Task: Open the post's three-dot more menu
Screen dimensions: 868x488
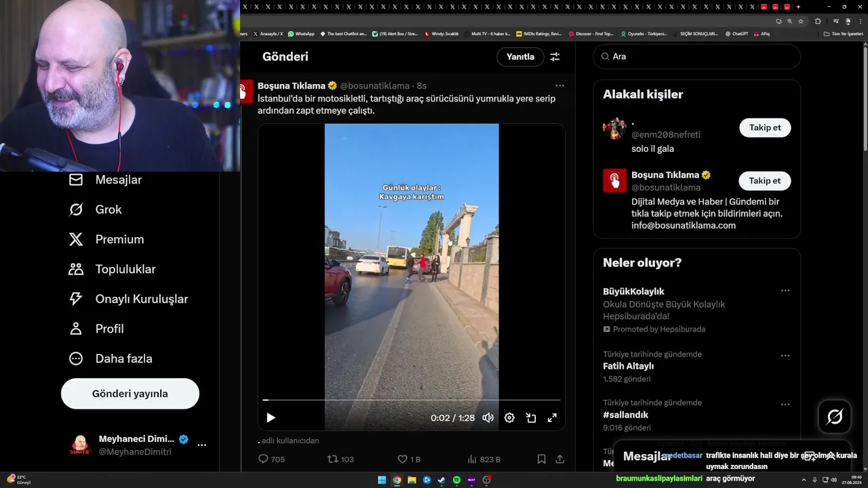Action: click(x=559, y=85)
